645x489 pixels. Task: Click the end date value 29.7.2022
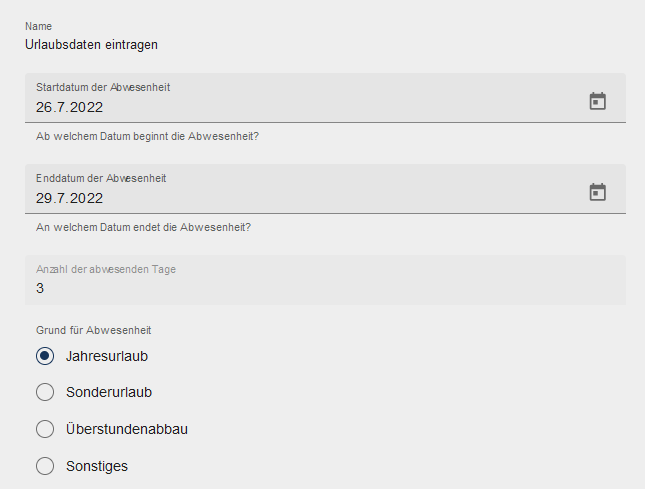click(70, 198)
